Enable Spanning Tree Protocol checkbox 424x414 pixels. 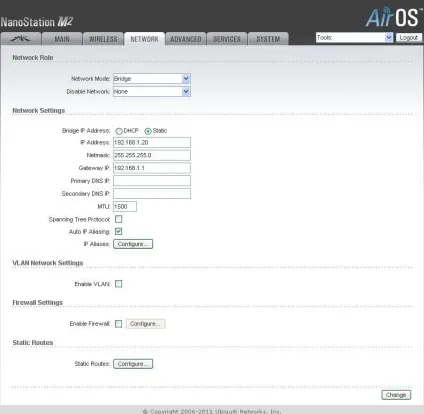[x=118, y=219]
